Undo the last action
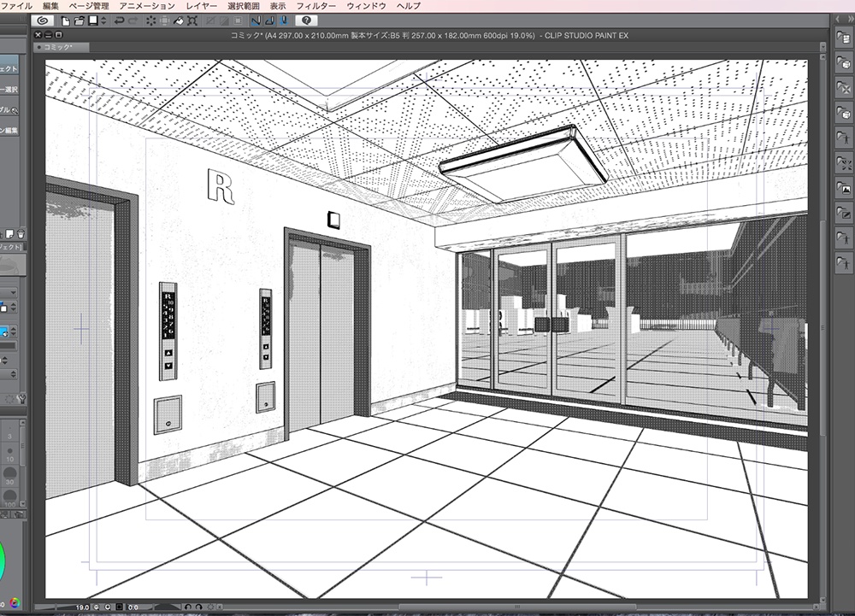The width and height of the screenshot is (855, 616). point(120,21)
